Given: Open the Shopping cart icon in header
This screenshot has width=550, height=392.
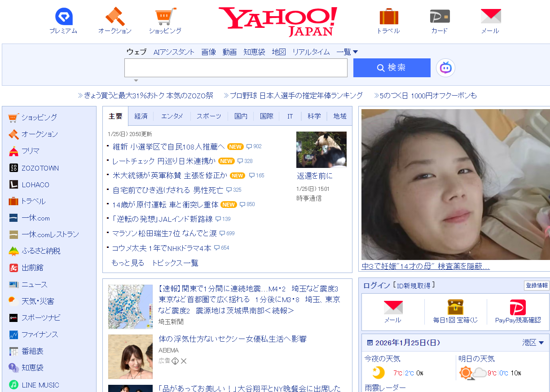Looking at the screenshot, I should 165,17.
